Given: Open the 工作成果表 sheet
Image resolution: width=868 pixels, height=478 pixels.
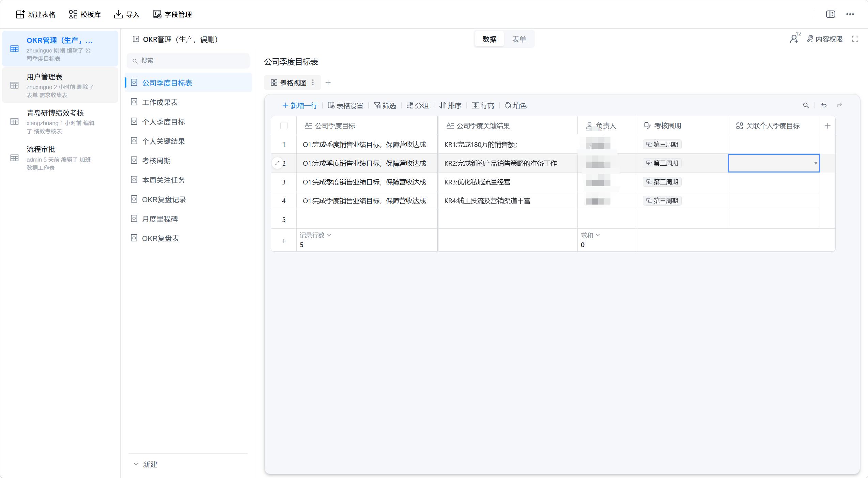Looking at the screenshot, I should (x=188, y=102).
